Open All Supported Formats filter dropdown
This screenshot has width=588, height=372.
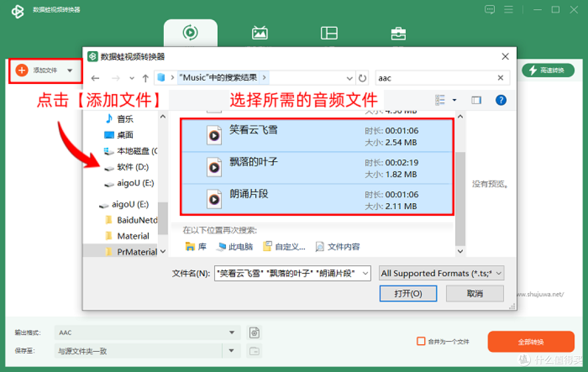(x=442, y=273)
